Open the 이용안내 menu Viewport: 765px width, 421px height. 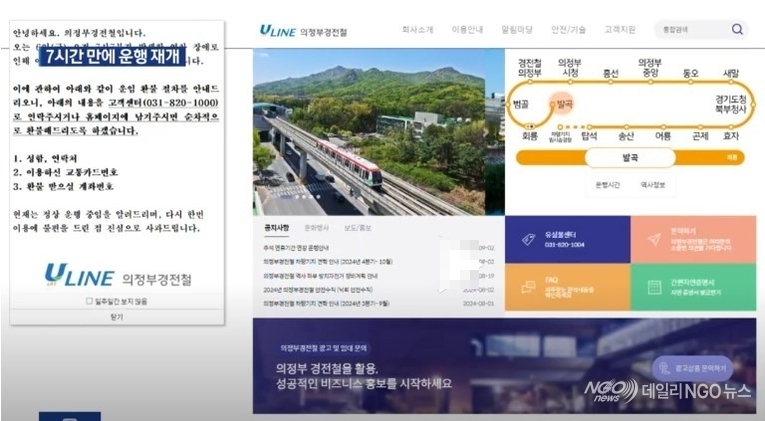click(467, 30)
